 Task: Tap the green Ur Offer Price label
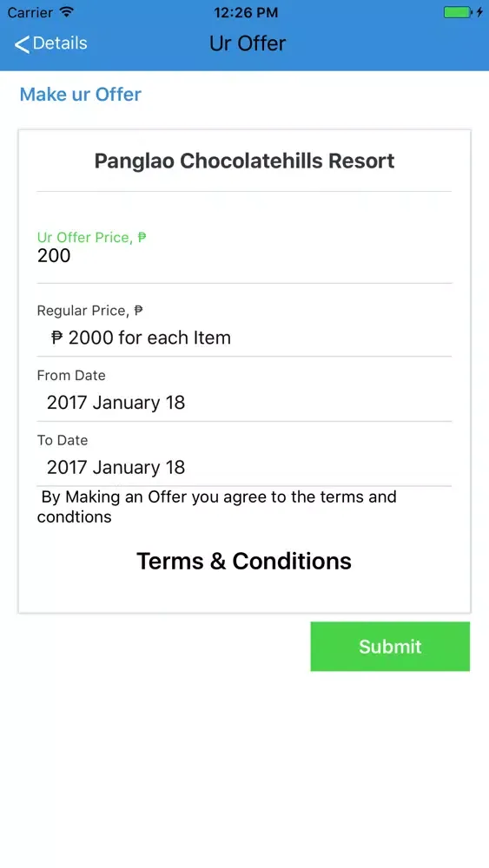tap(91, 238)
